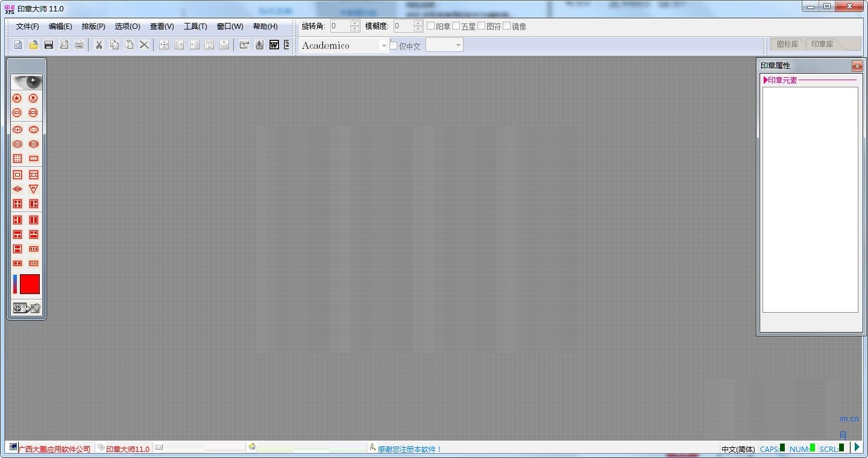Select the oval seal shape tool

16,129
